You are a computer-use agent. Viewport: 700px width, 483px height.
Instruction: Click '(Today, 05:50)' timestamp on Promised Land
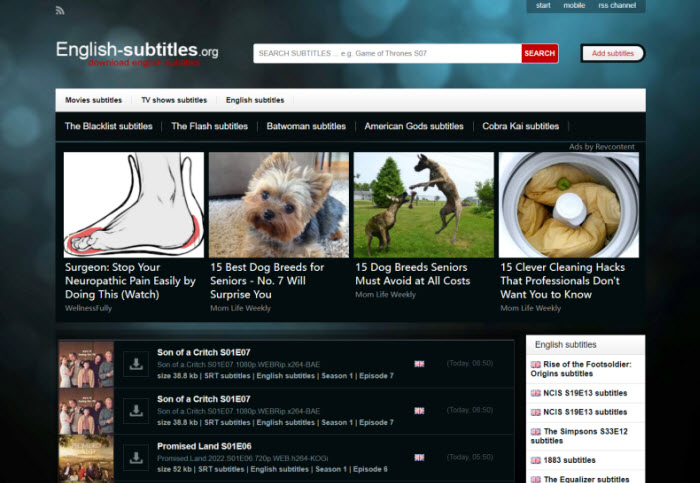point(470,457)
